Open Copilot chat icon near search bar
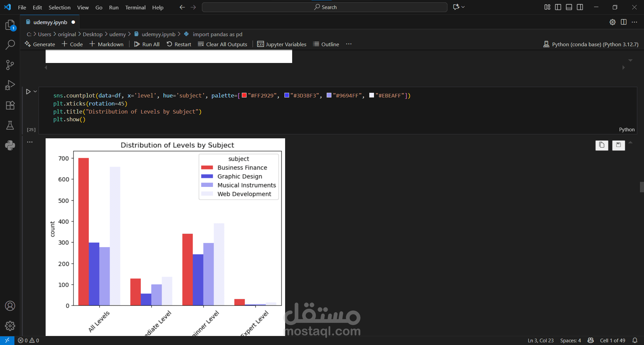The height and width of the screenshot is (345, 644). tap(456, 7)
